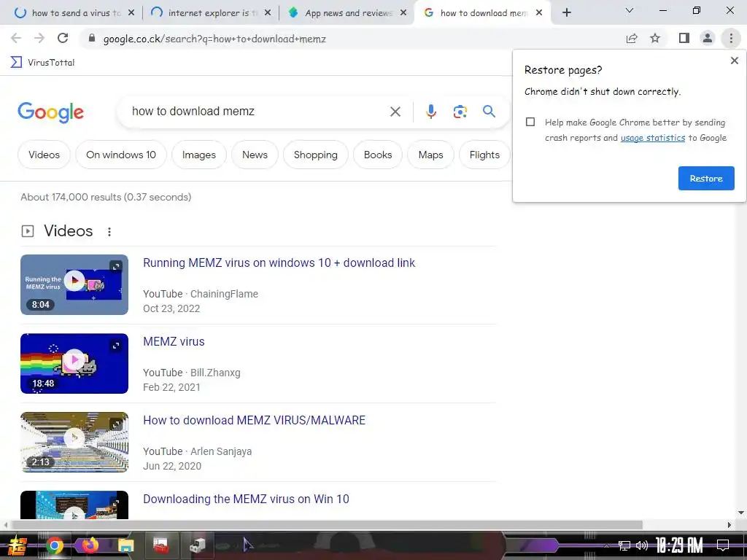Screen dimensions: 747x560
Task: Apply the 'On windows 10' filter chip
Action: click(x=121, y=155)
